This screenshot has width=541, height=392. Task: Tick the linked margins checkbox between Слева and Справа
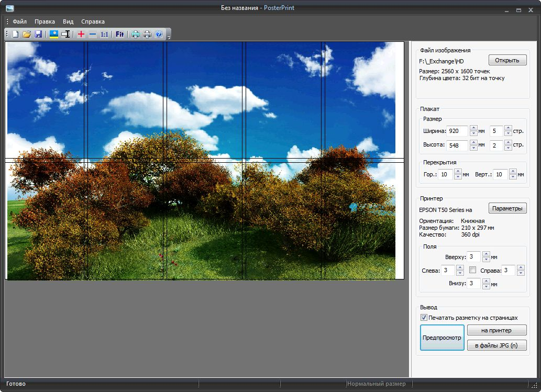472,270
